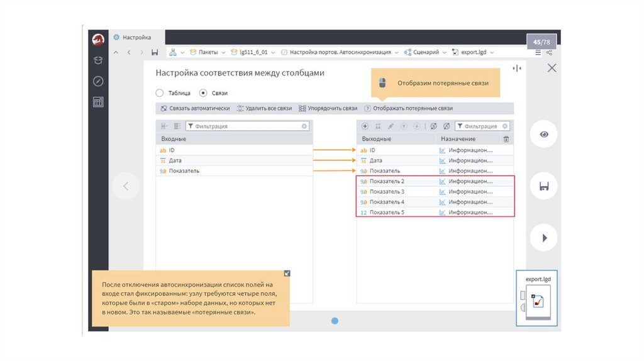Viewport: 644px width, 361px height.
Task: Click the save icon in navigation bar
Action: tap(155, 52)
